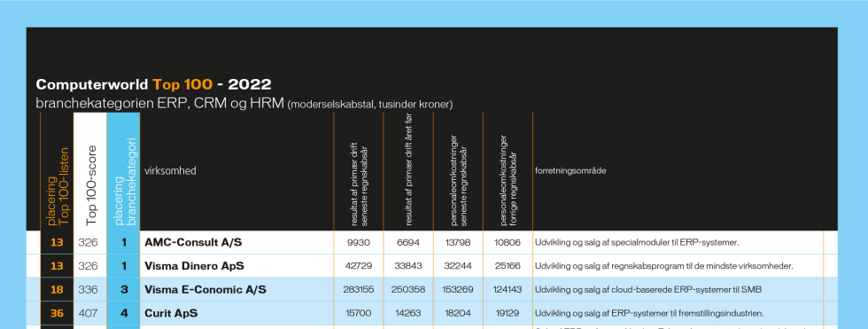
Task: Click Top 100 placement 13 in AMC-Consult row
Action: [57, 242]
